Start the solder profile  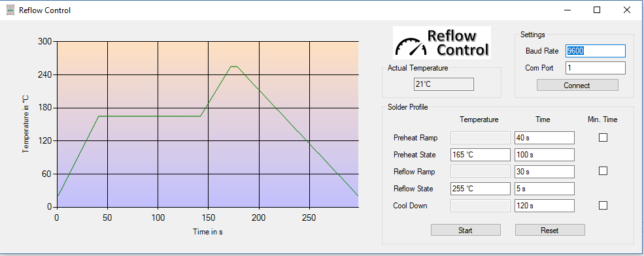click(466, 230)
